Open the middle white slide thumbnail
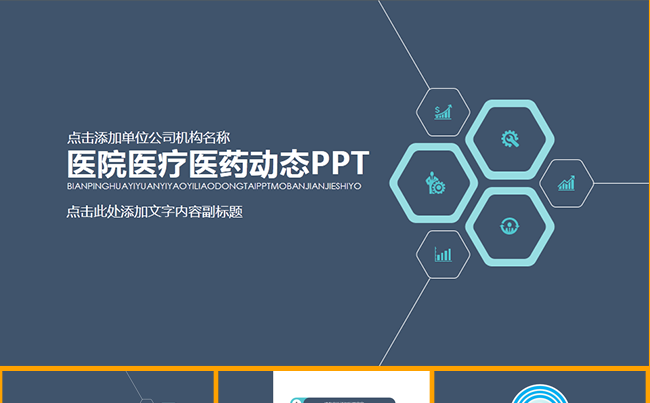 click(x=324, y=387)
